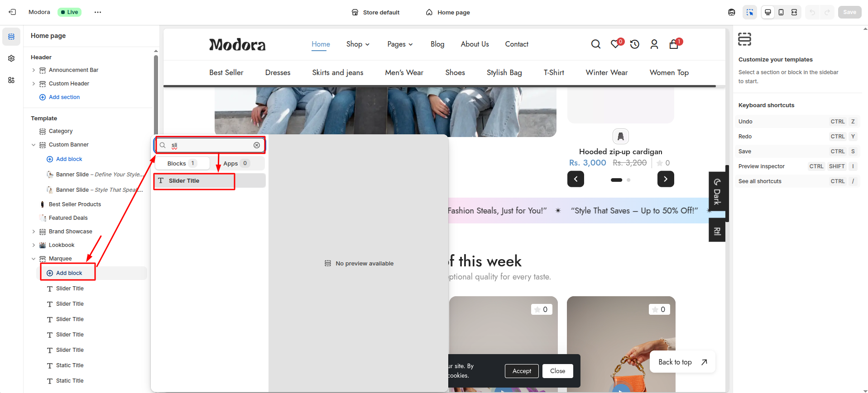The height and width of the screenshot is (393, 868).
Task: Open the Apps embed icon in sidebar
Action: pyautogui.click(x=11, y=80)
